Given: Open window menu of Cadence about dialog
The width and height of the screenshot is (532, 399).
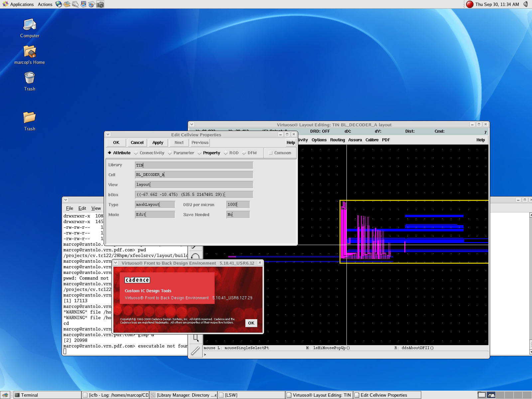Looking at the screenshot, I should click(116, 263).
